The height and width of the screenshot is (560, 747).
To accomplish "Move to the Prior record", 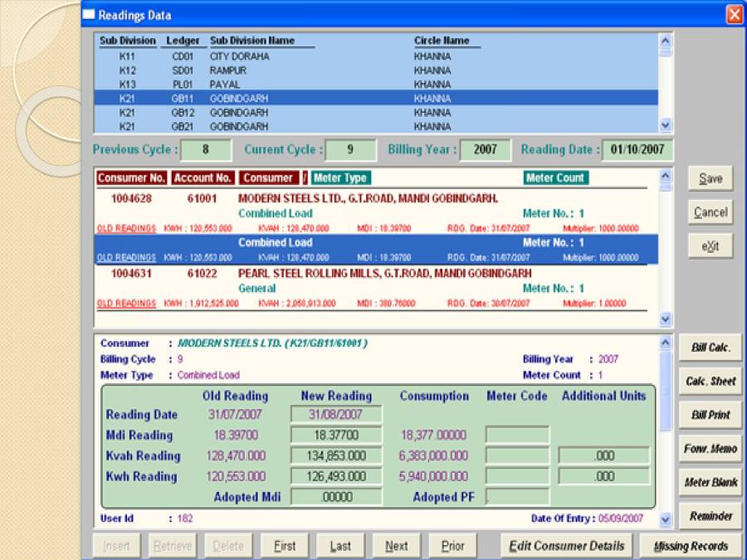I will [x=452, y=545].
